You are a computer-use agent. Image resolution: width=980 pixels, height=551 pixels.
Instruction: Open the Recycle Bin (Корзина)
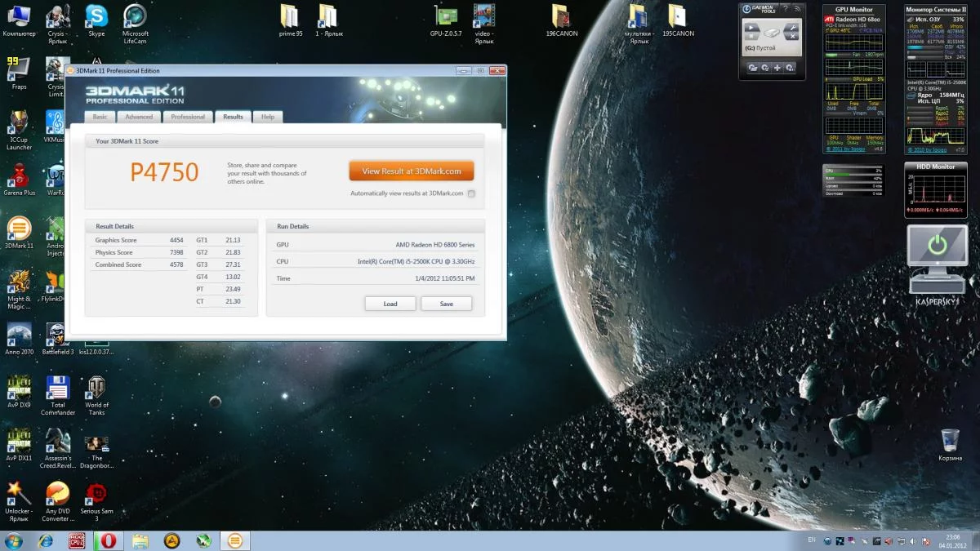pos(950,441)
